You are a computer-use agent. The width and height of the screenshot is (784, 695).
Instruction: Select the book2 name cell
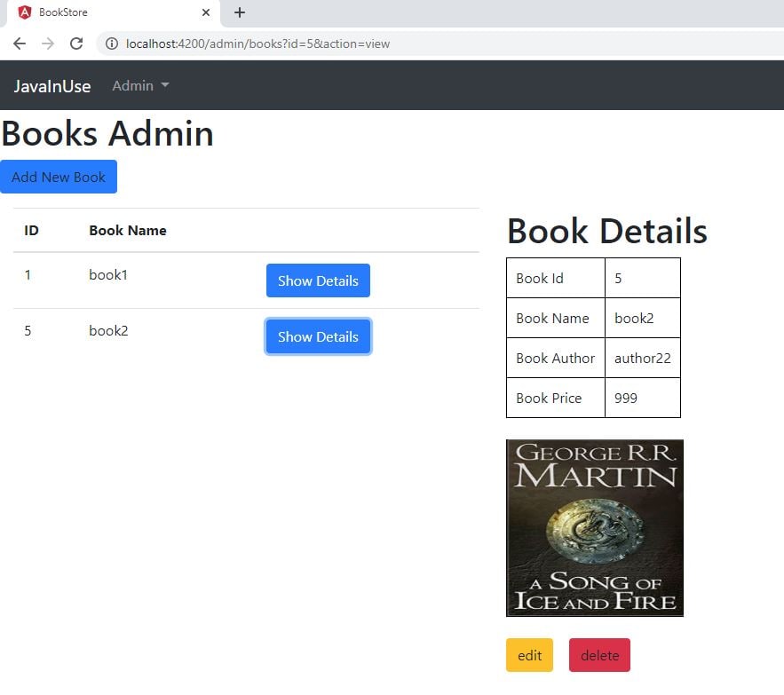108,331
